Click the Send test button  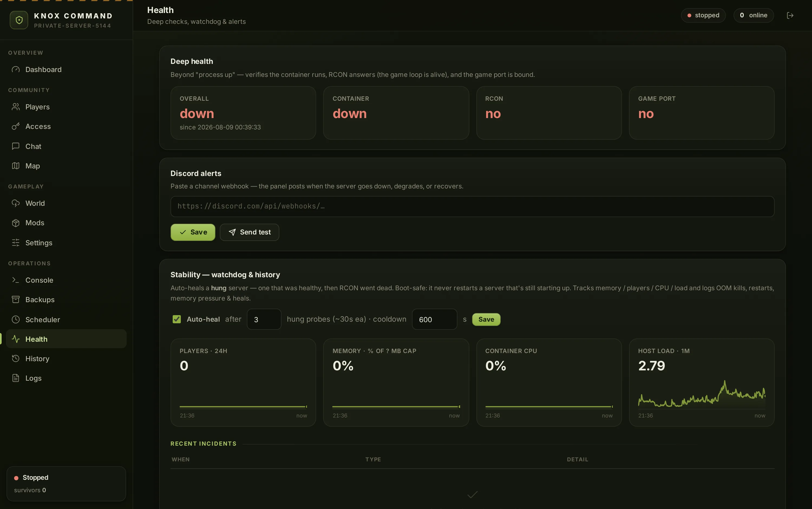[249, 232]
